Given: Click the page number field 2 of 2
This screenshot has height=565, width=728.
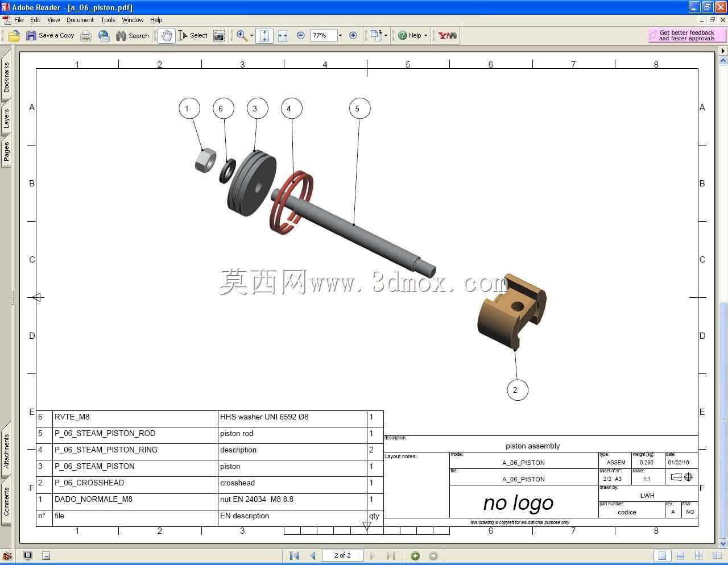Looking at the screenshot, I should (342, 555).
